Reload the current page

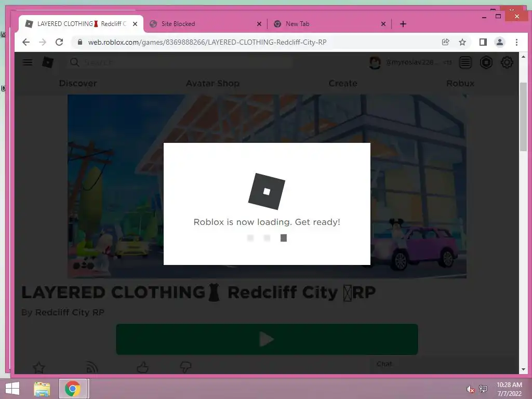pyautogui.click(x=59, y=42)
